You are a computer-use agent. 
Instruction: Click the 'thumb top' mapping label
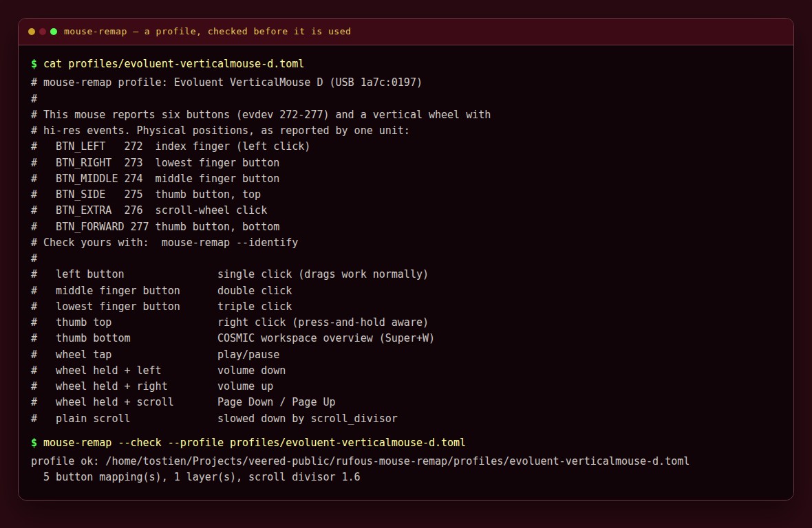click(83, 322)
